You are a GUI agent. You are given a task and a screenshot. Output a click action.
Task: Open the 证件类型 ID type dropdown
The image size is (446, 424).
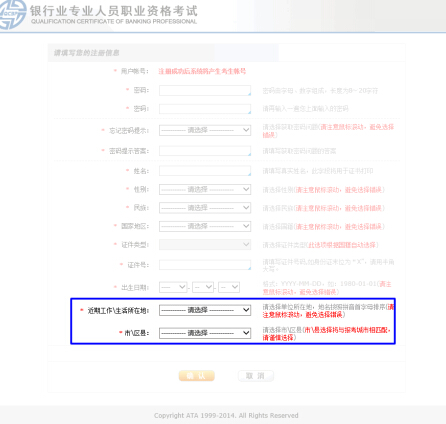click(205, 245)
